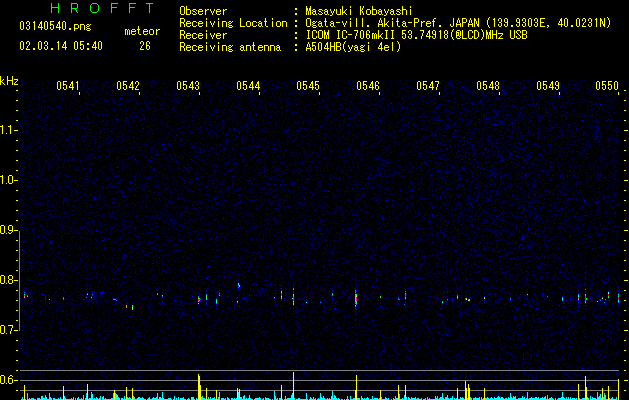Screen dimensions: 629x400
Task: Click the tallest yellow peak near 0545
Action: click(x=293, y=385)
